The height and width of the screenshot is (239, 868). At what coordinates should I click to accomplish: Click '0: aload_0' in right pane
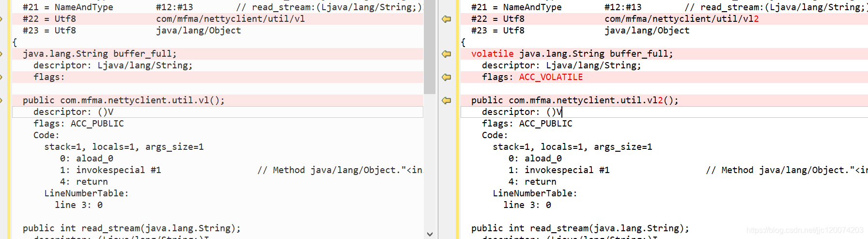coord(535,159)
